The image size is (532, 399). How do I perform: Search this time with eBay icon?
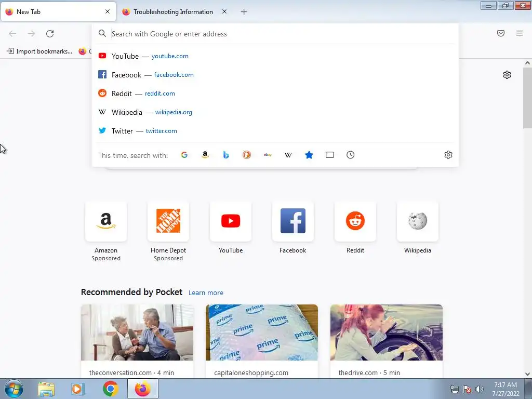click(x=268, y=155)
